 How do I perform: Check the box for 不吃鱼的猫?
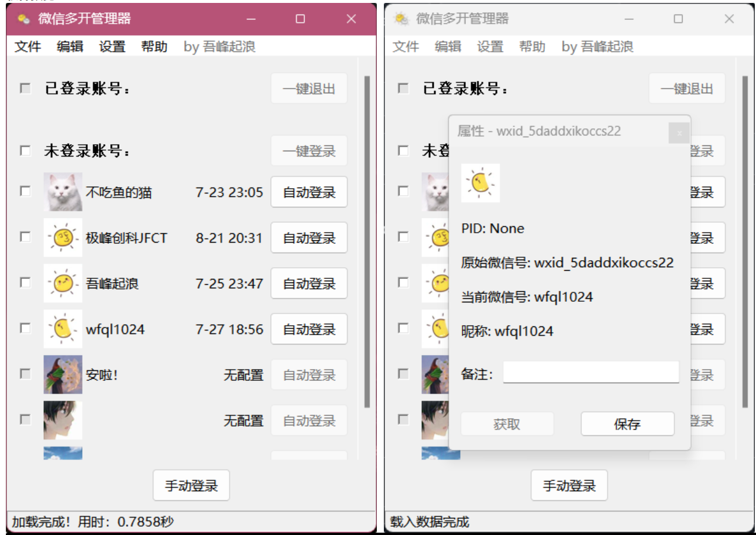click(x=25, y=191)
